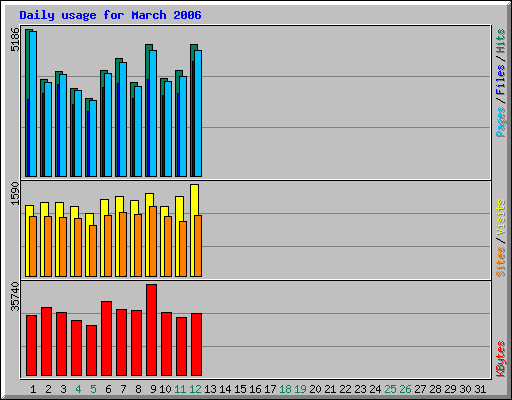The height and width of the screenshot is (400, 512).
Task: Click the green Hits legend label
Action: (x=501, y=41)
